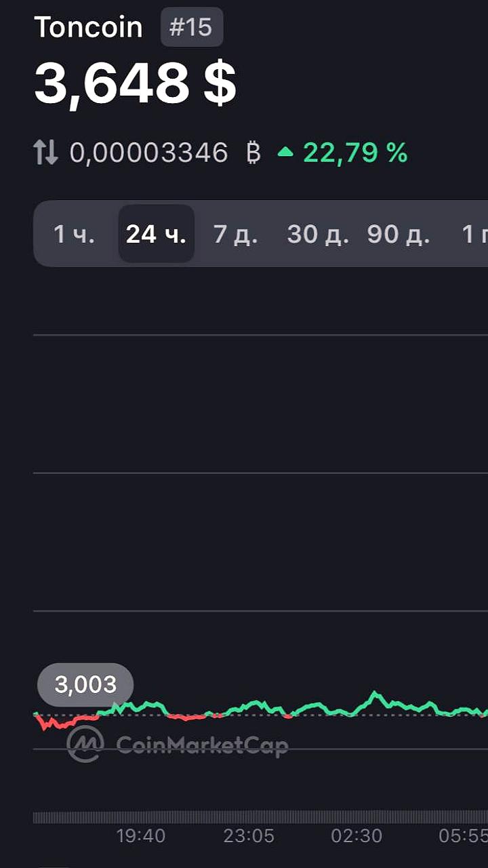
Task: Tap the CoinMarketCap logo watermark
Action: 178,744
